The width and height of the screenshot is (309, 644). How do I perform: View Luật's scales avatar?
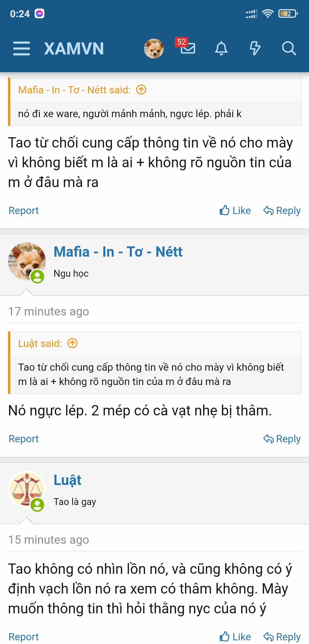pos(27,490)
